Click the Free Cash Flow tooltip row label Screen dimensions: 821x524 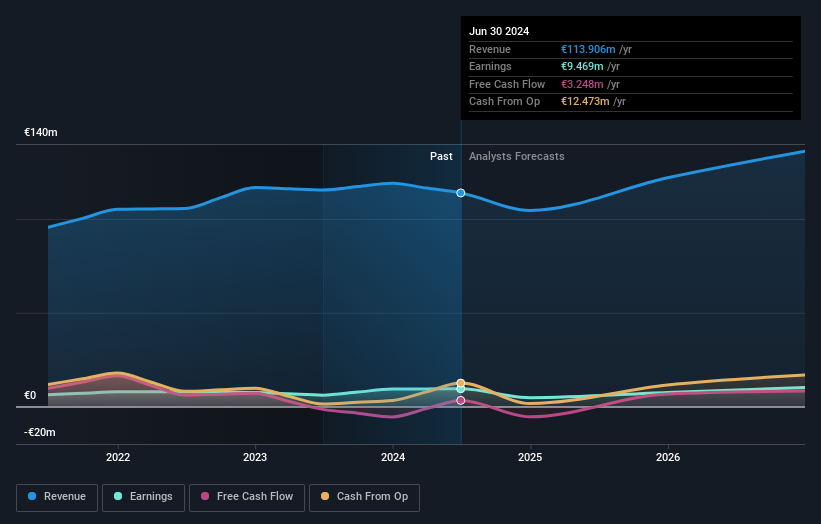(507, 84)
